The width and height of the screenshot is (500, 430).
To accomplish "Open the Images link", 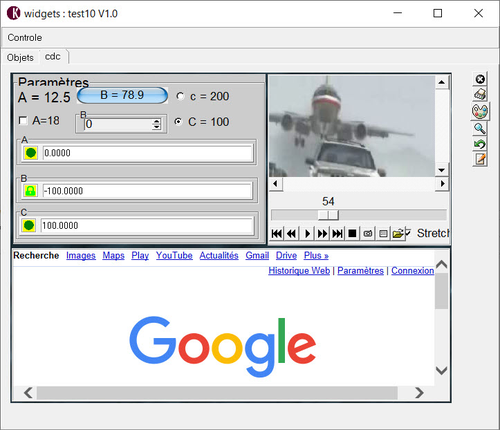I will [81, 256].
